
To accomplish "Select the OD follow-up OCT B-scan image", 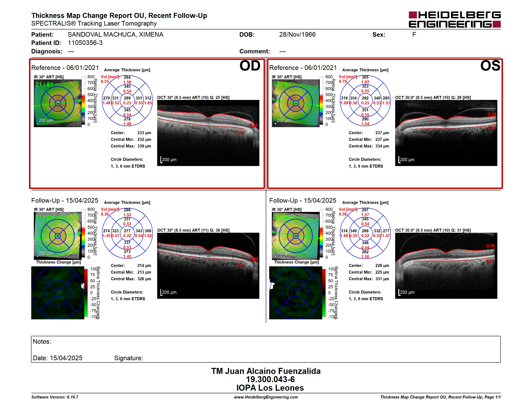I will tap(208, 266).
